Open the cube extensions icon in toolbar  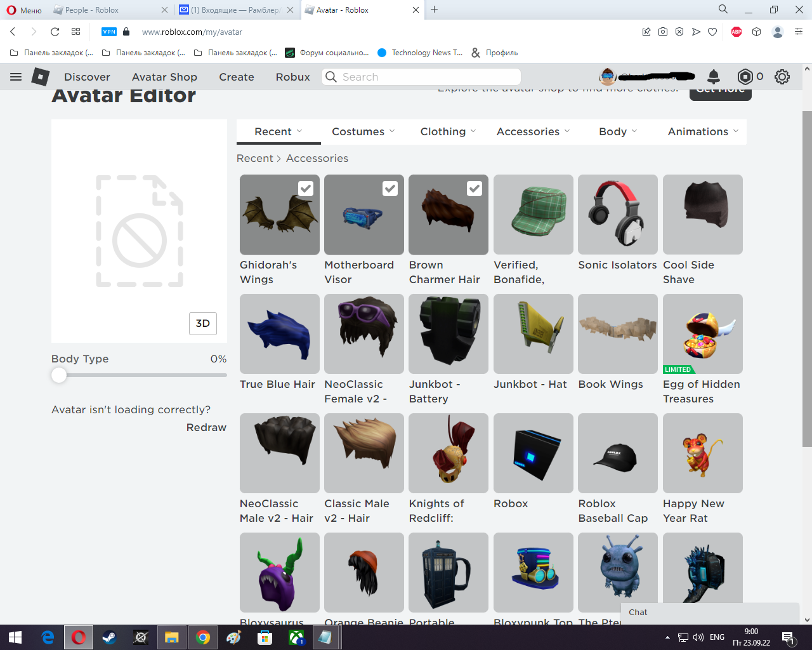pyautogui.click(x=756, y=32)
